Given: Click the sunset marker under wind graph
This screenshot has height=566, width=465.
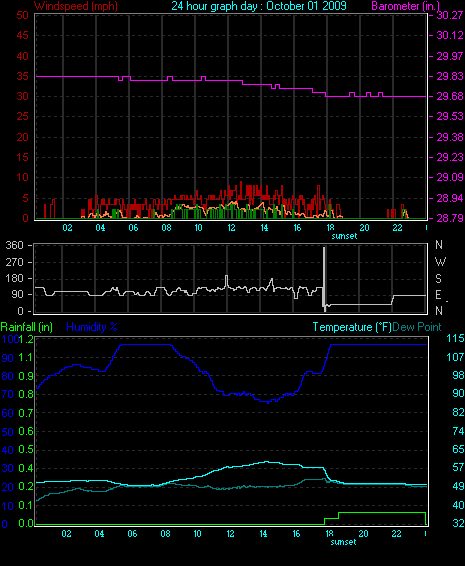Looking at the screenshot, I should tap(344, 236).
